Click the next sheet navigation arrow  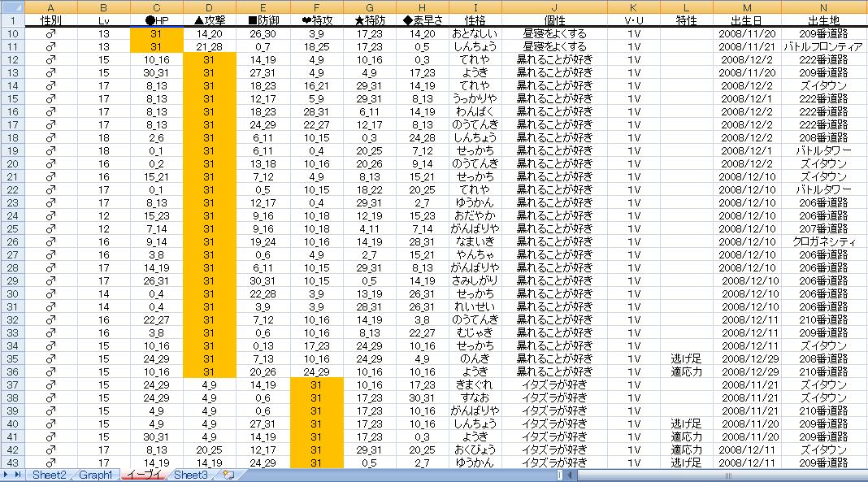coord(7,475)
